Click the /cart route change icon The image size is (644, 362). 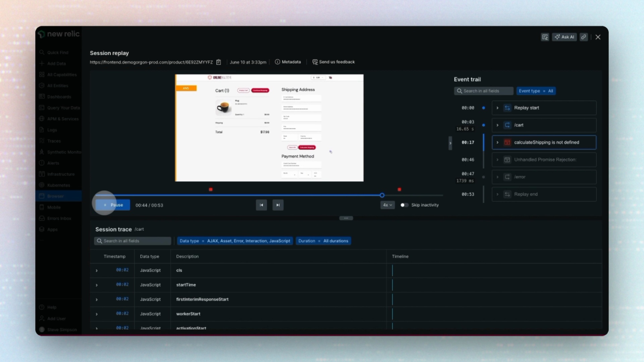click(507, 125)
